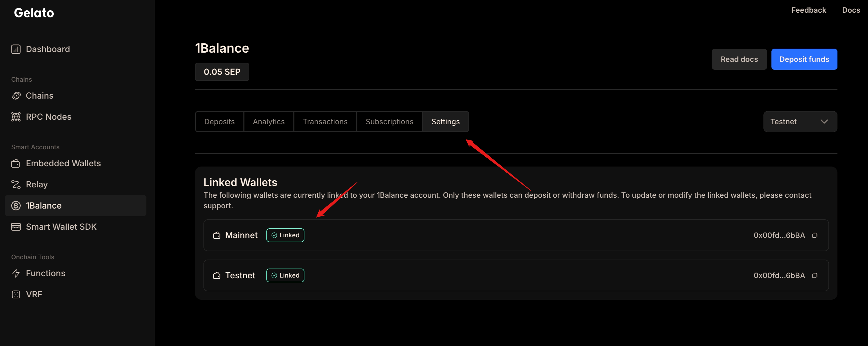Image resolution: width=868 pixels, height=346 pixels.
Task: Click the RPC Nodes icon
Action: (16, 117)
